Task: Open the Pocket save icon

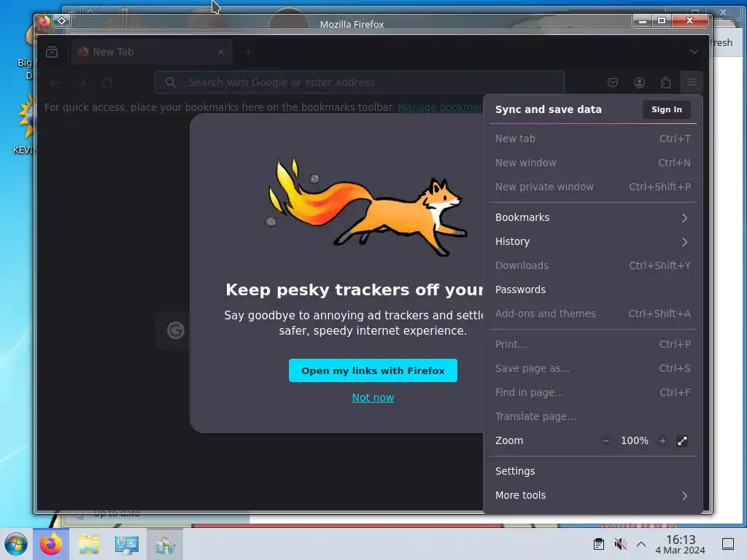Action: pos(613,82)
